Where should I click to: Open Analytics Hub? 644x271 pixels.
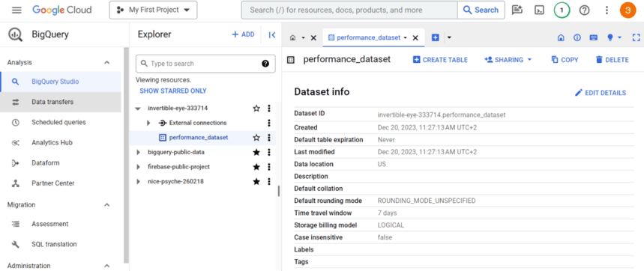61,143
